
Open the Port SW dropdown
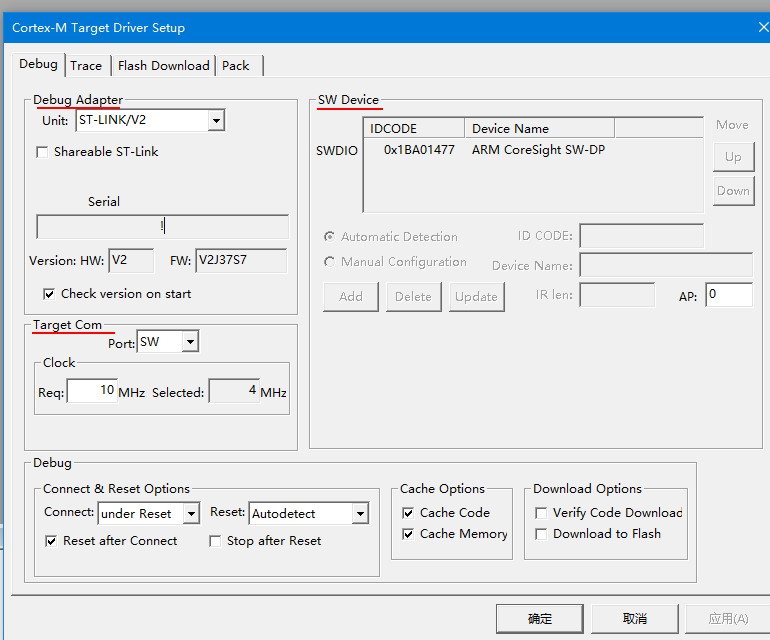[x=168, y=342]
